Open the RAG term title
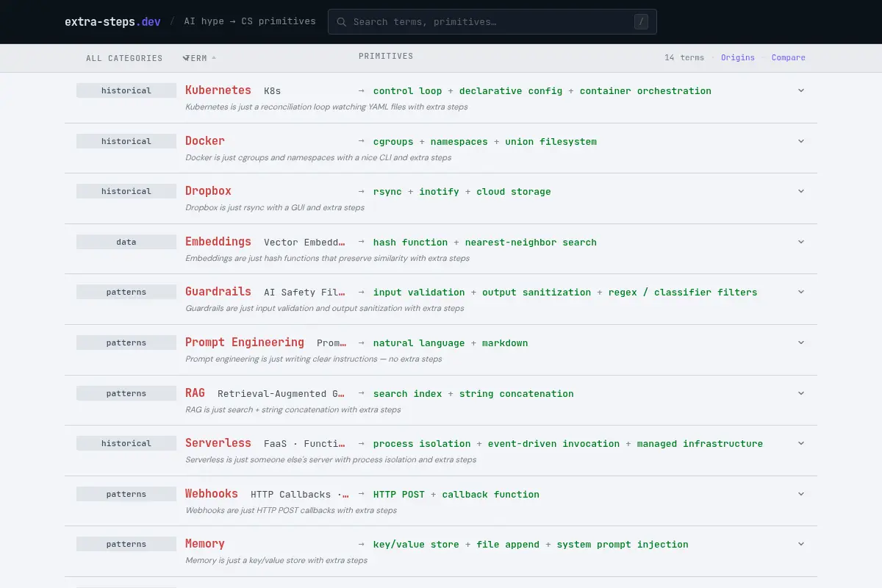The image size is (882, 588). [x=195, y=393]
